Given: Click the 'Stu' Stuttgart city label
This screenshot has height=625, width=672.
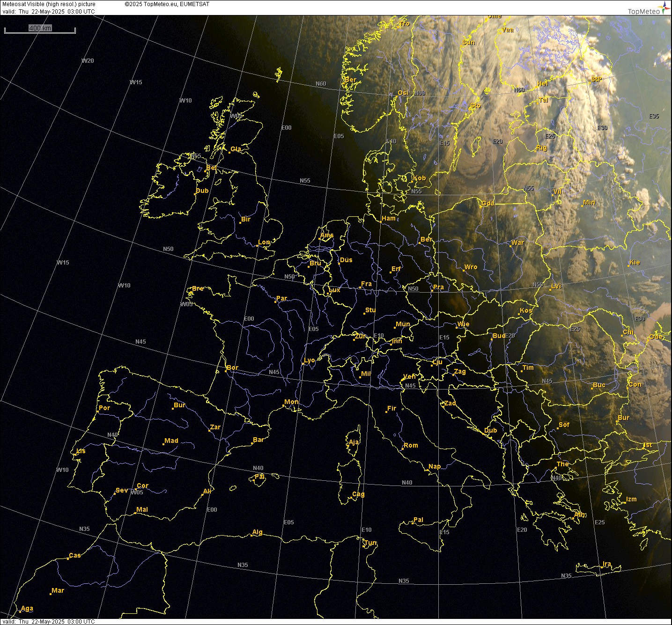Looking at the screenshot, I should [370, 310].
